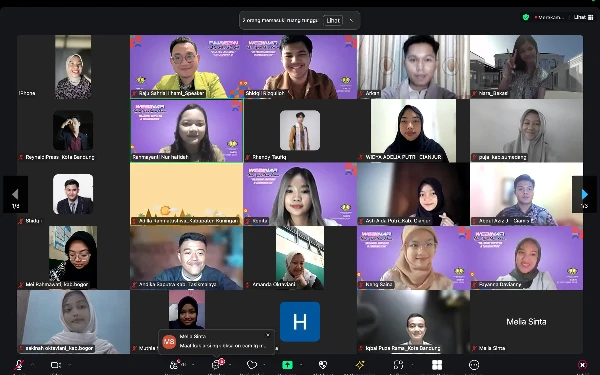The image size is (600, 375).
Task: Open the Reactions heart icon
Action: 251,365
